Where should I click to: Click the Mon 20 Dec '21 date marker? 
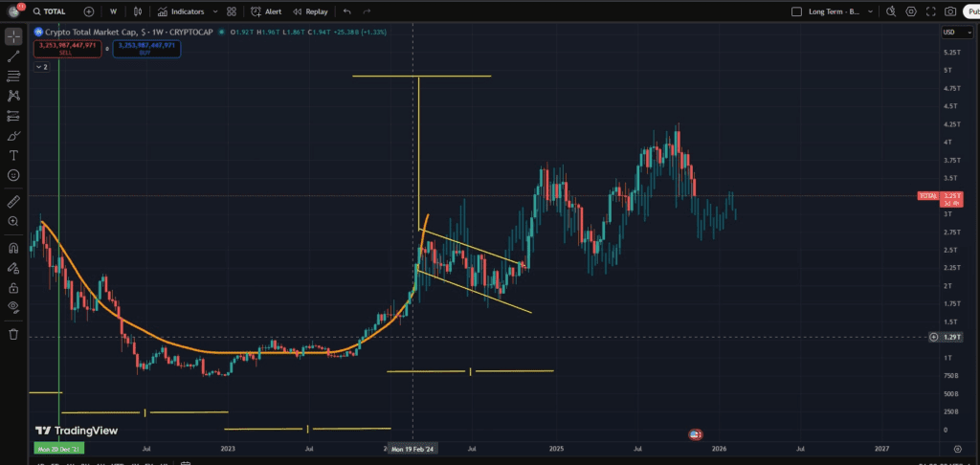(59, 449)
